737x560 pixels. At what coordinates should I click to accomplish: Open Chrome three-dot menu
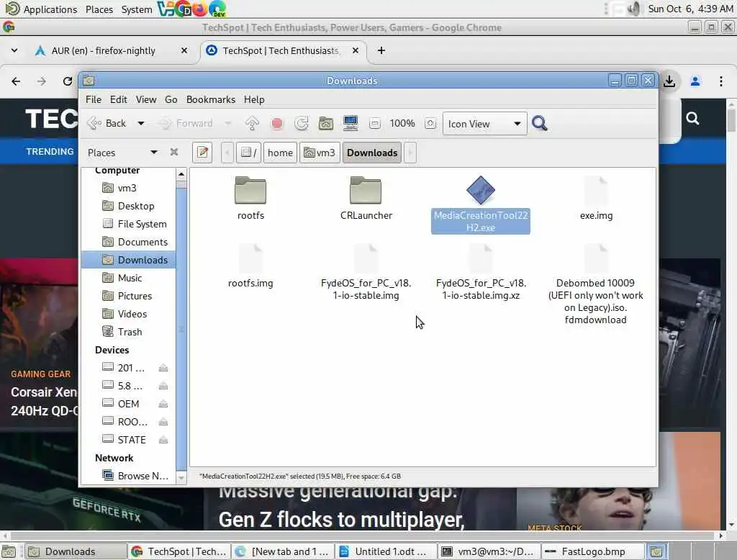[721, 81]
